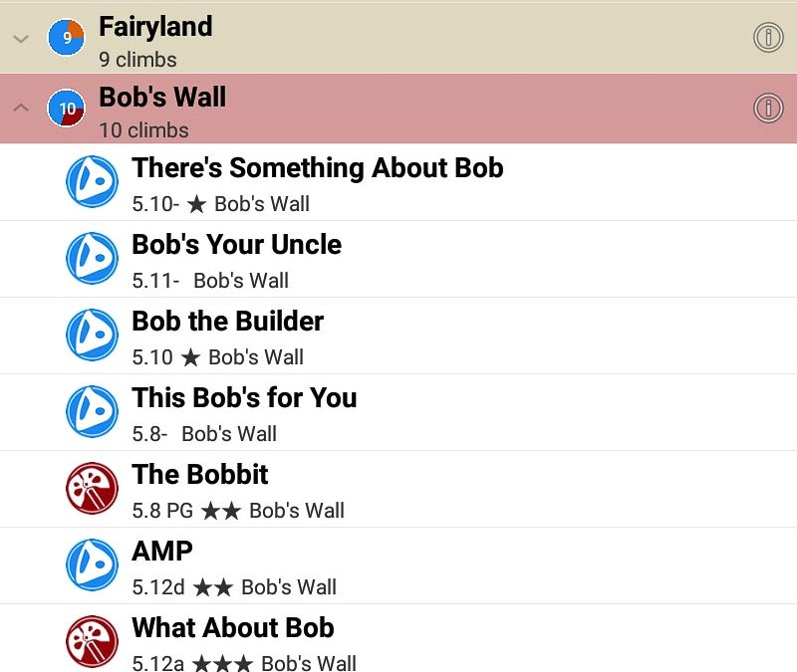
Task: Open info for Fairyland area
Action: tap(767, 38)
